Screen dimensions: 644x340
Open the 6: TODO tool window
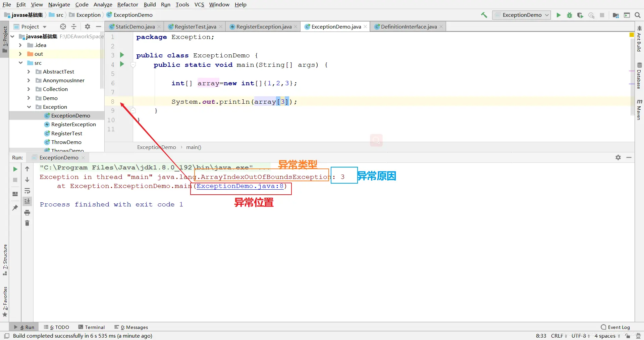click(56, 327)
